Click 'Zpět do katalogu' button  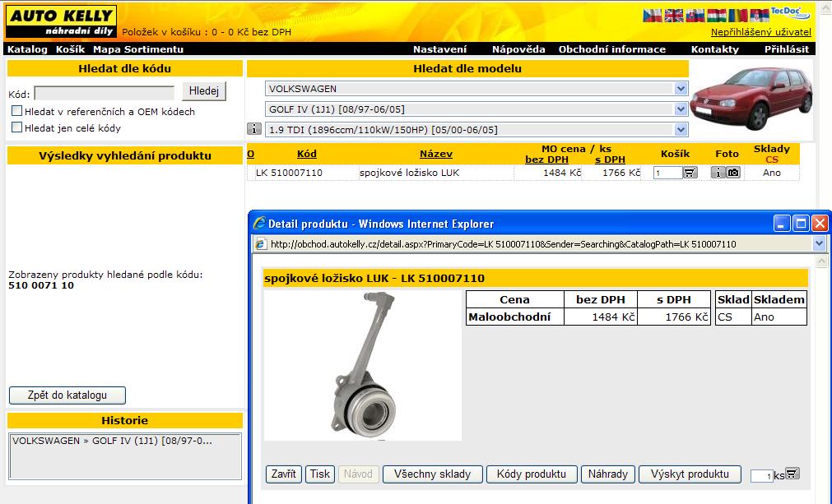[x=67, y=395]
